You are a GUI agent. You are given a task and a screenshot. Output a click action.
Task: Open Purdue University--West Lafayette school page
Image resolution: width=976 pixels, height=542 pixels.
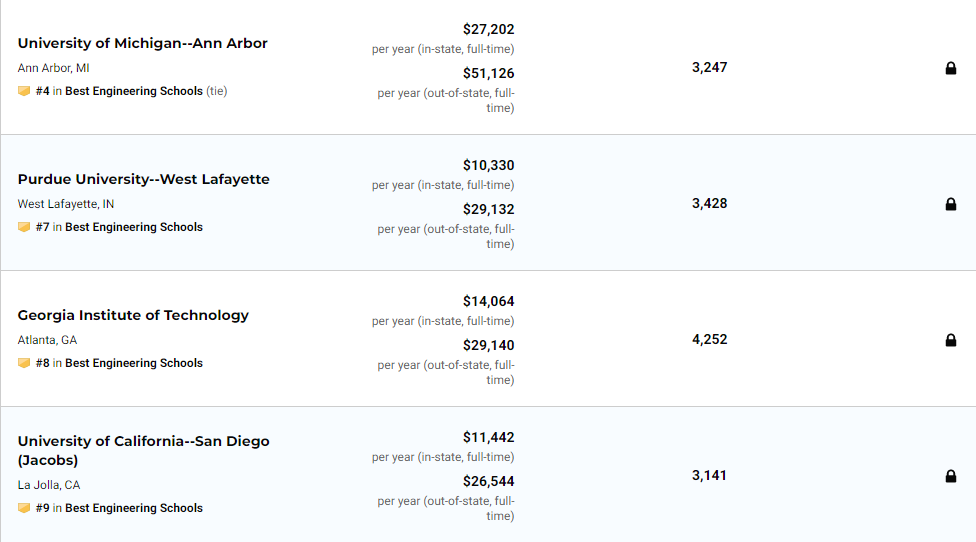[x=144, y=179]
